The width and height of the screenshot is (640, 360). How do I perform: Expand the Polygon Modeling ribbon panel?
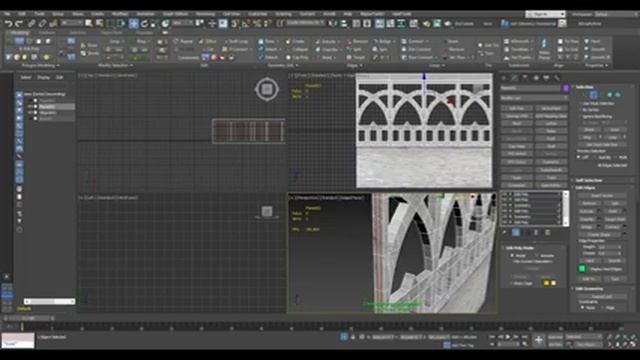[x=40, y=65]
